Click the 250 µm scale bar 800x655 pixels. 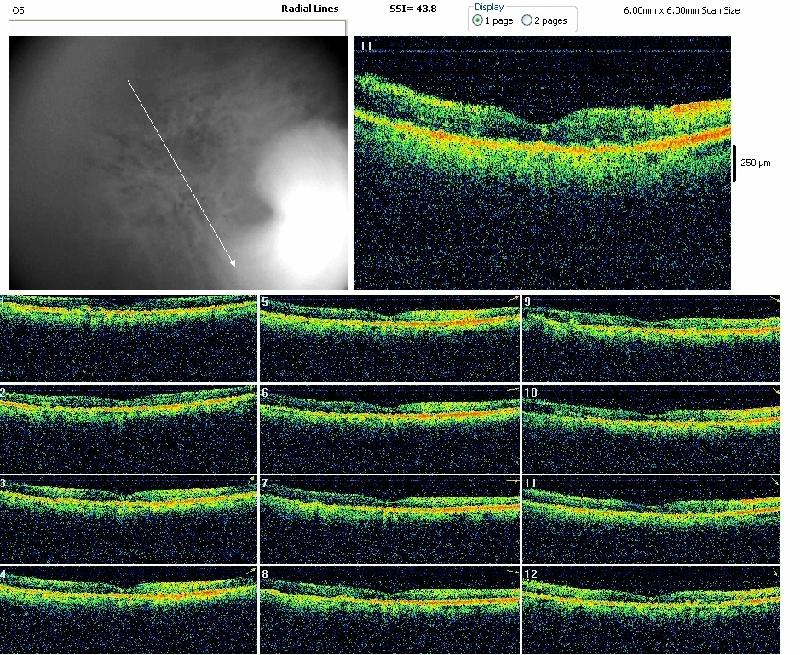click(735, 162)
